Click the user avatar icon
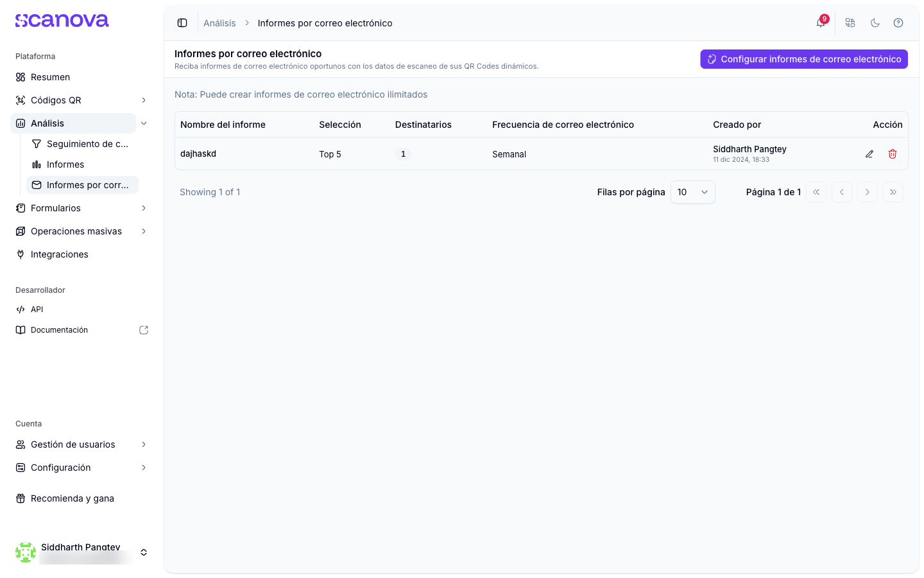This screenshot has width=924, height=578. [26, 552]
